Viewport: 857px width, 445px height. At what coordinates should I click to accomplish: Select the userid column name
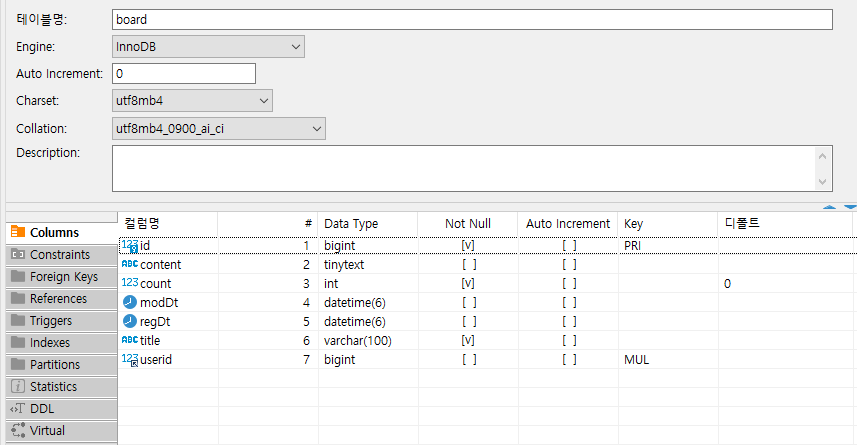[x=156, y=360]
